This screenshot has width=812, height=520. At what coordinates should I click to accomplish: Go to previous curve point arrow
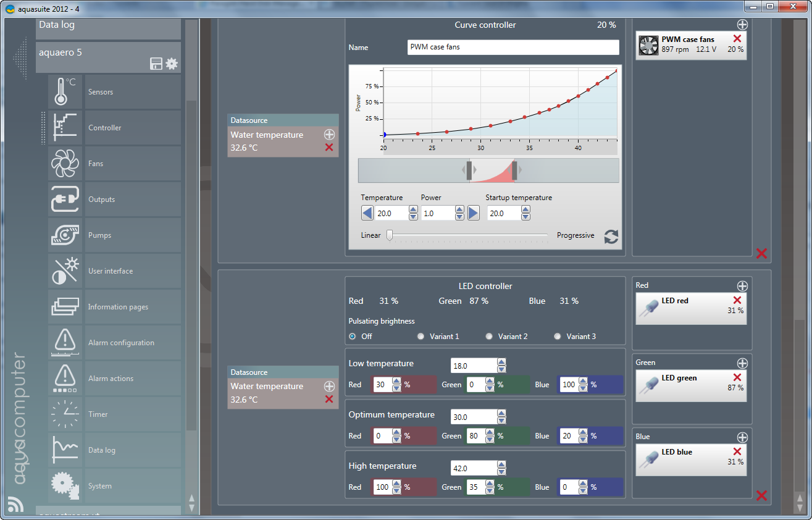tap(367, 213)
